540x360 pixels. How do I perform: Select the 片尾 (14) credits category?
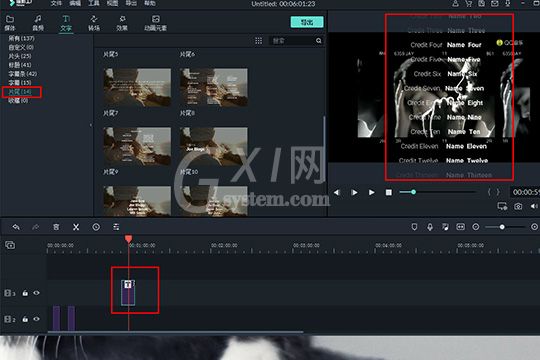20,92
